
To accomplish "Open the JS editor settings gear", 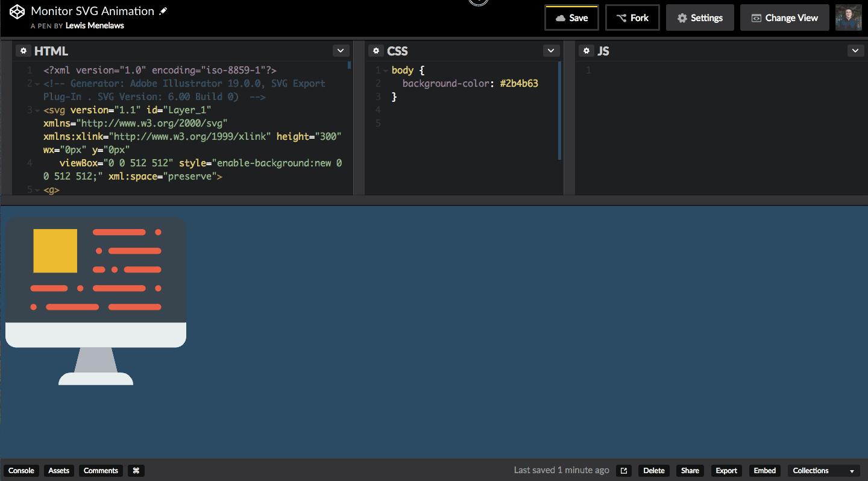I will coord(586,51).
